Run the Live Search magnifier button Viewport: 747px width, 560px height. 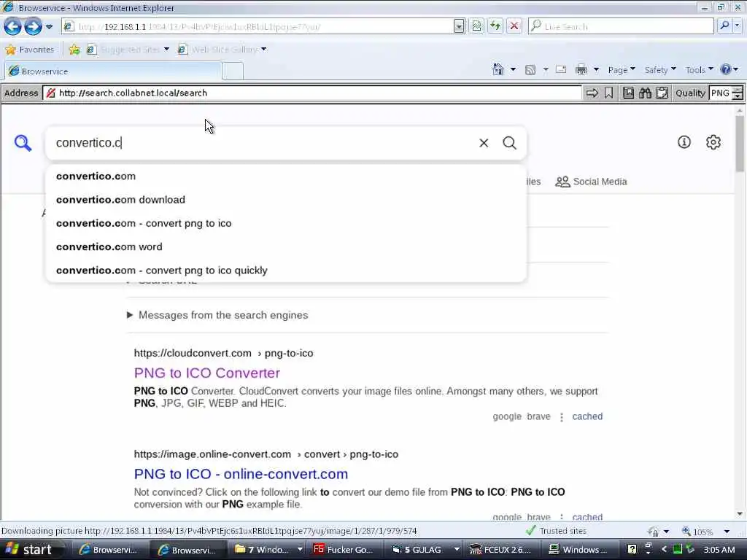pos(724,26)
